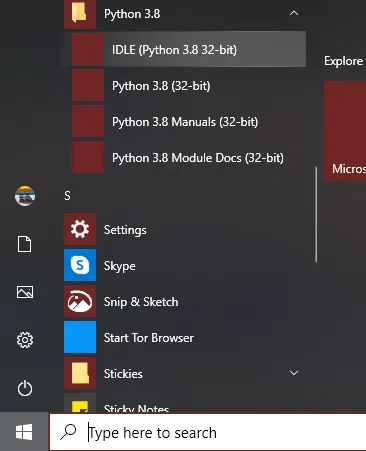Click the Python 3.8 (32-bit) icon tile
Screen dimensions: 366x451
click(x=88, y=85)
